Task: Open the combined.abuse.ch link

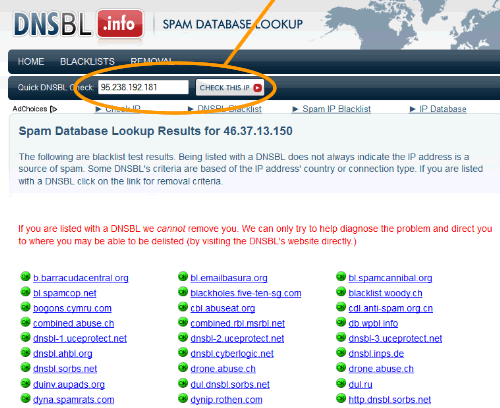Action: pos(73,323)
